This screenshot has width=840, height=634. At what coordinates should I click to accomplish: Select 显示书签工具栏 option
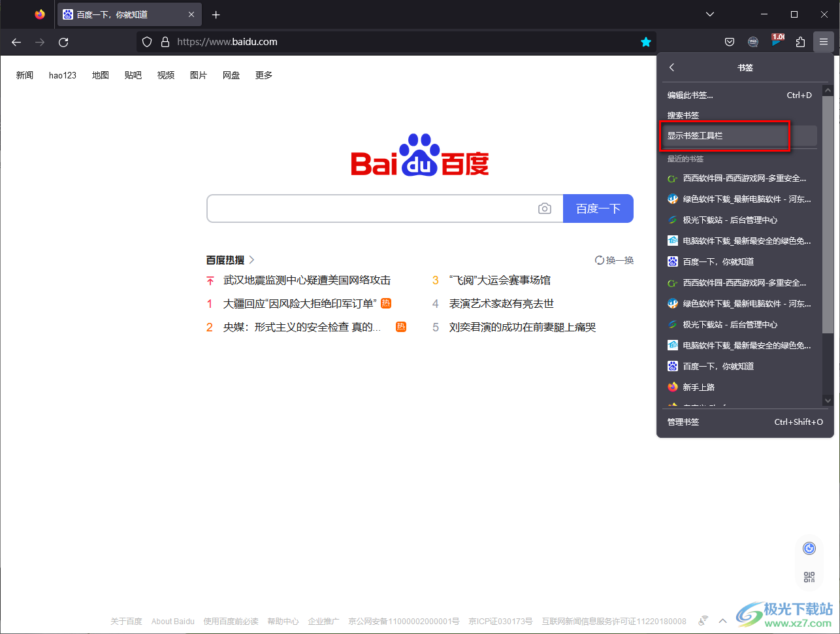[739, 136]
